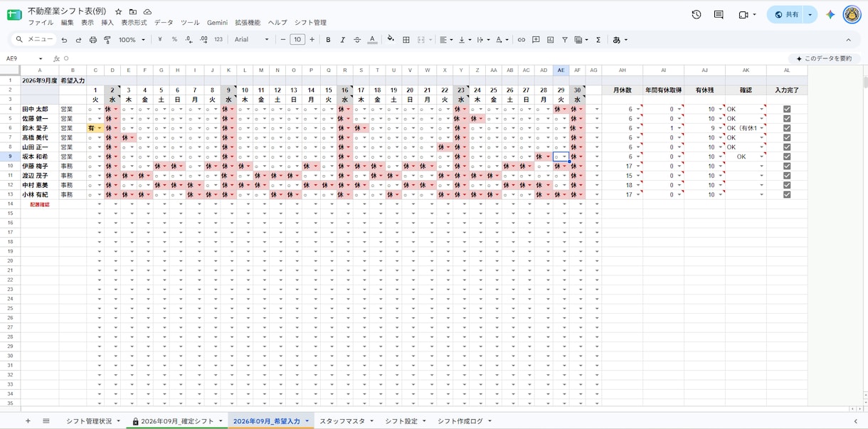
Task: Open vertical align dropdown
Action: click(x=464, y=40)
